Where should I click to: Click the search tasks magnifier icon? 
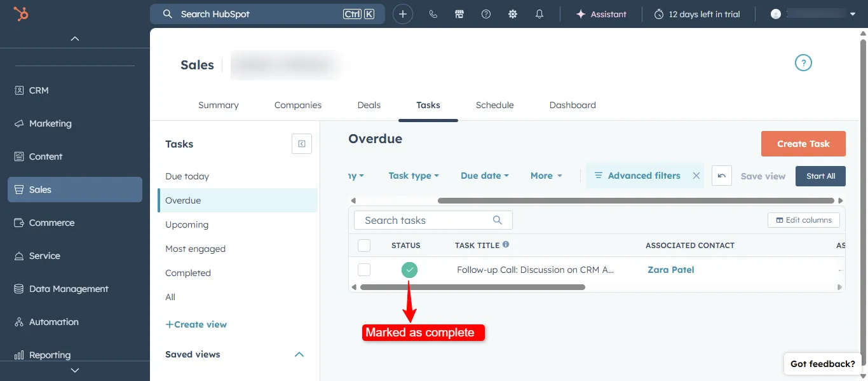coord(498,220)
